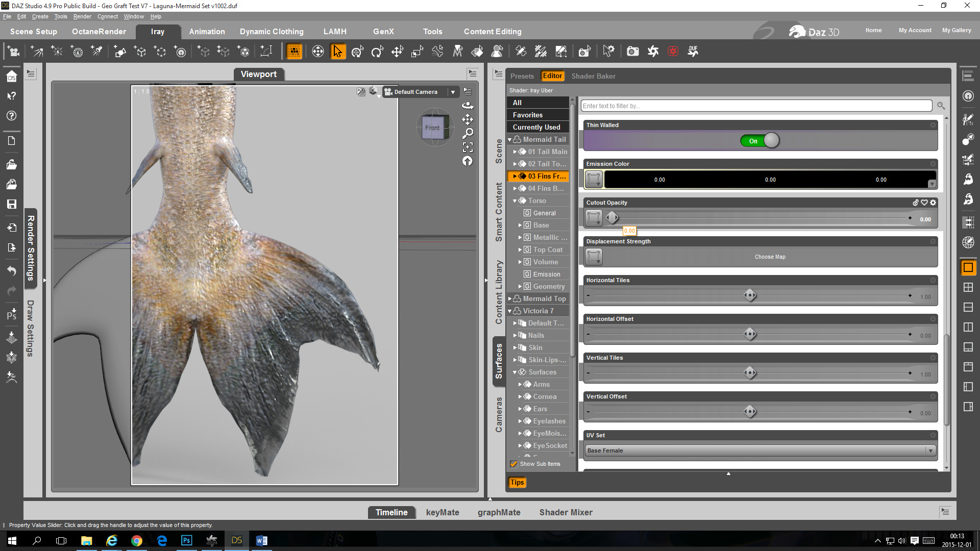Screen dimensions: 980x551
Task: Switch to Animation activity tab
Action: coord(207,32)
